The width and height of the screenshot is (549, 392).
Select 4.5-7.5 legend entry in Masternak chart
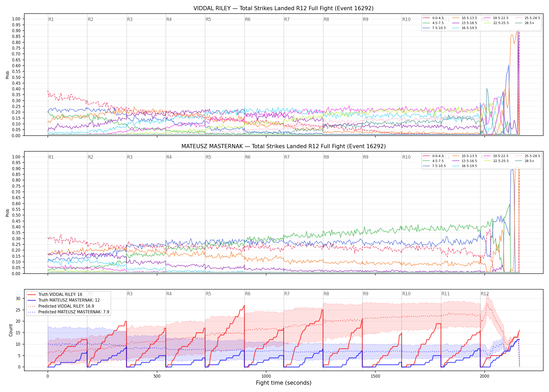tap(433, 161)
